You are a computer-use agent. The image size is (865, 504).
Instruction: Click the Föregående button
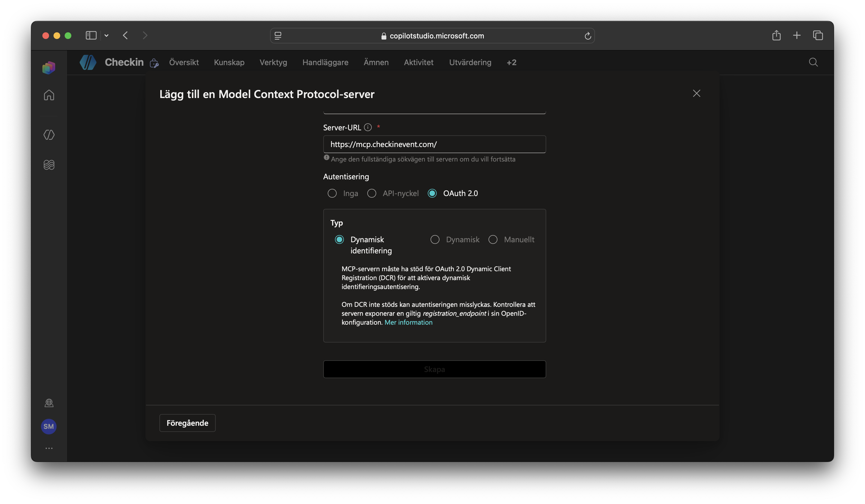tap(188, 423)
